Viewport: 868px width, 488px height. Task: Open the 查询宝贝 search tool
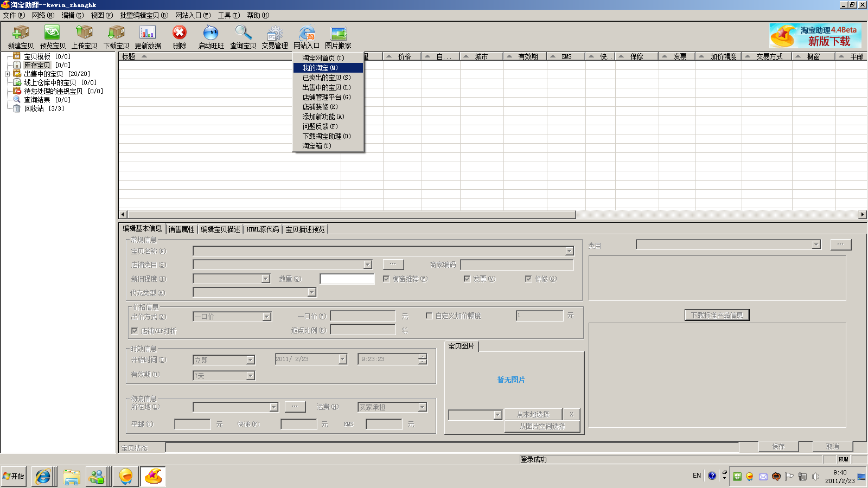pyautogui.click(x=243, y=37)
